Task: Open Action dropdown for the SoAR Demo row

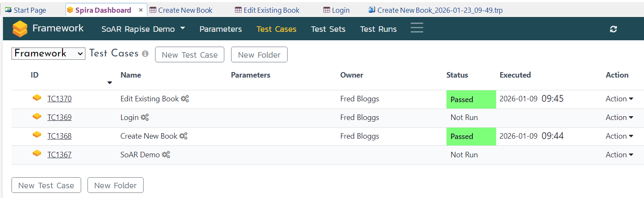Action: coord(619,155)
